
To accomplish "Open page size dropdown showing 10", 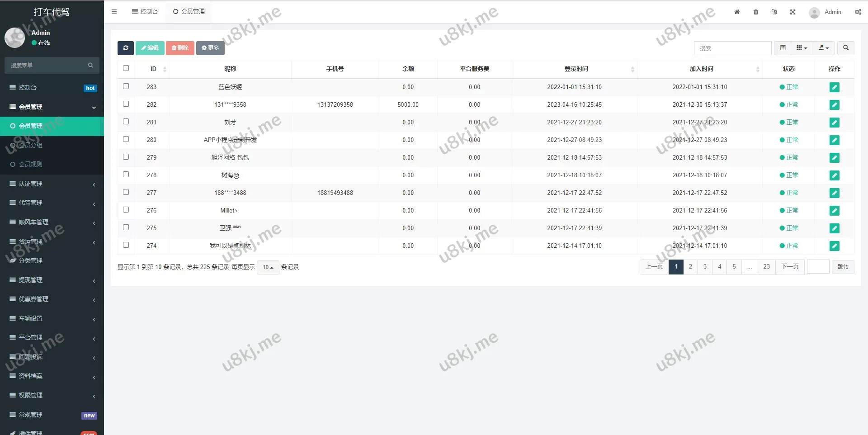I will pos(268,267).
